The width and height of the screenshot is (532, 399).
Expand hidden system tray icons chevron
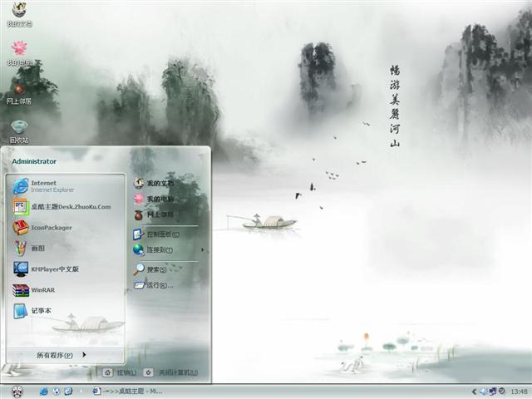(x=474, y=392)
